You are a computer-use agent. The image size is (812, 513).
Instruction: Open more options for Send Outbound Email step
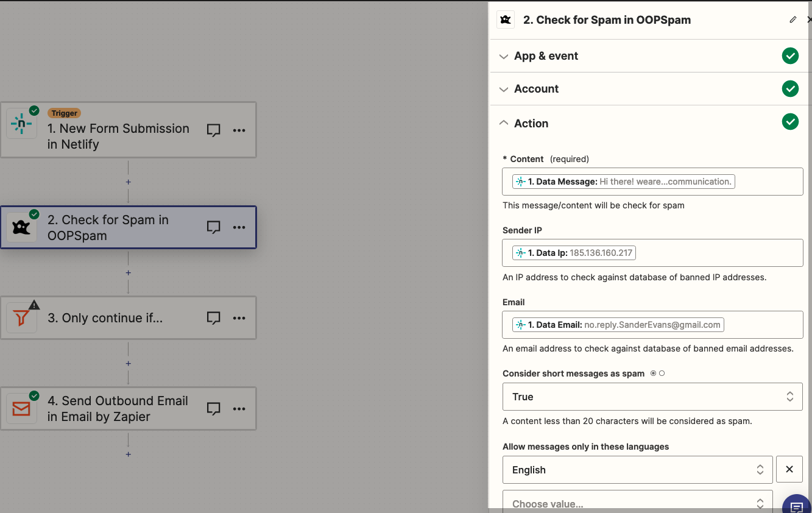(239, 409)
